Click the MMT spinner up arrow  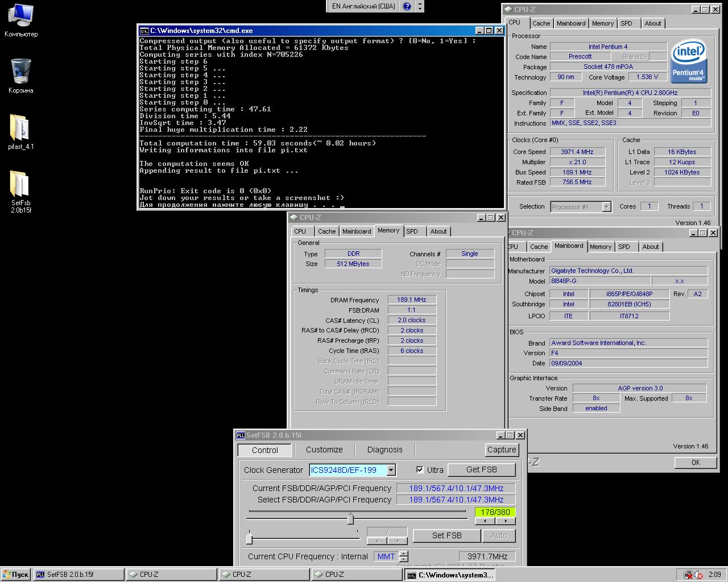click(403, 554)
